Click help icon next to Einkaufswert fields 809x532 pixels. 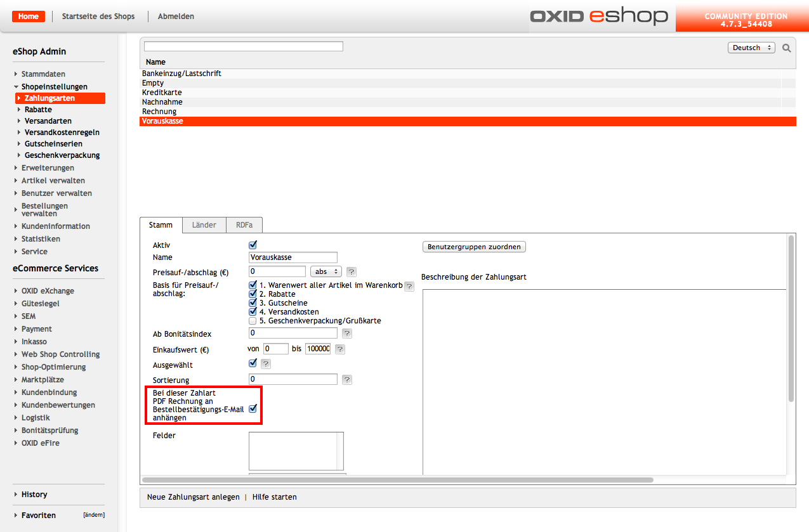click(340, 349)
